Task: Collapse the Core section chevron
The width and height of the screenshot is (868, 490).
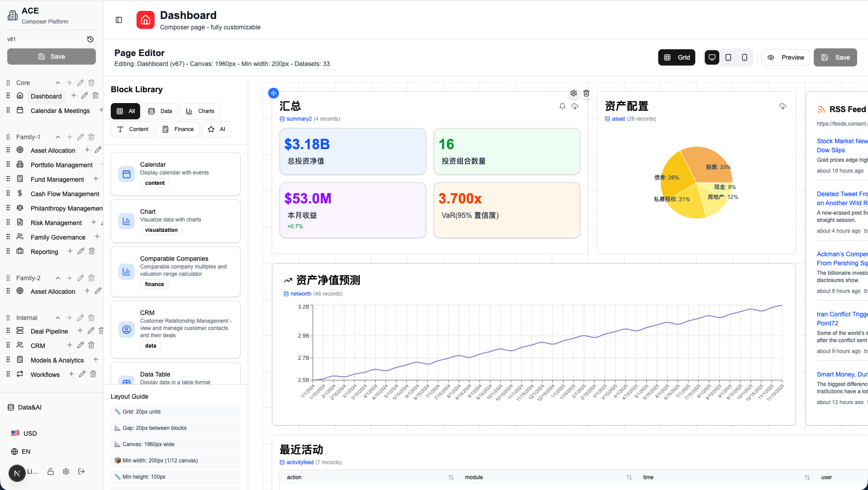Action: tap(58, 83)
